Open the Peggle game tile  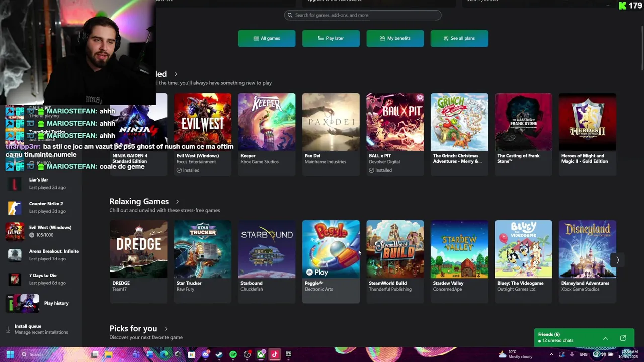(331, 261)
